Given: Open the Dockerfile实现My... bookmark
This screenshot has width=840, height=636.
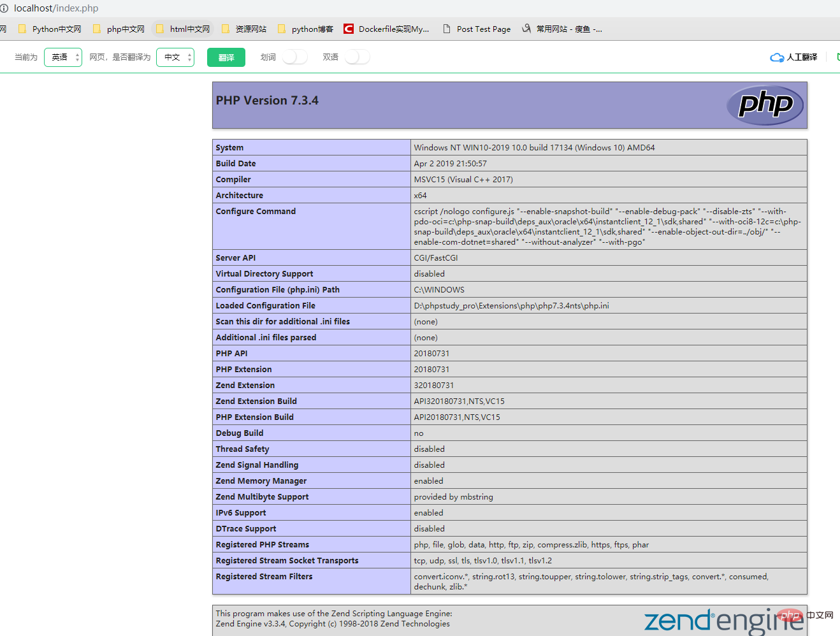Looking at the screenshot, I should coord(386,29).
